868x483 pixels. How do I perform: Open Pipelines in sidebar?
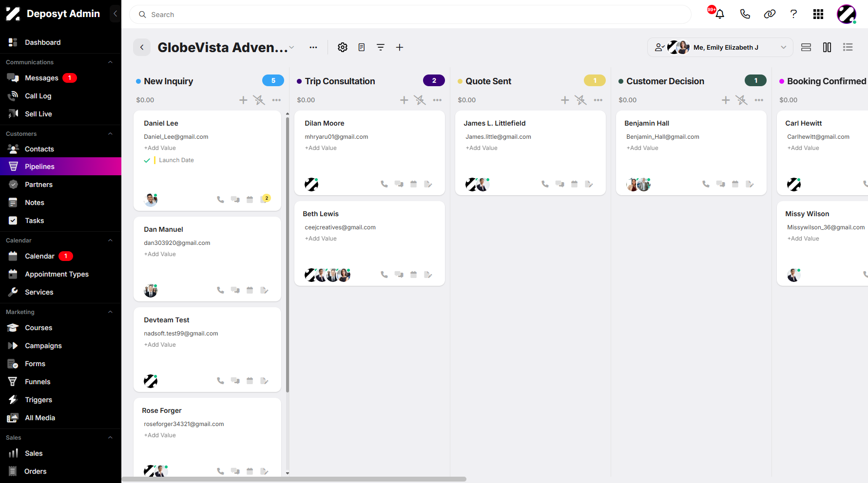[60, 167]
